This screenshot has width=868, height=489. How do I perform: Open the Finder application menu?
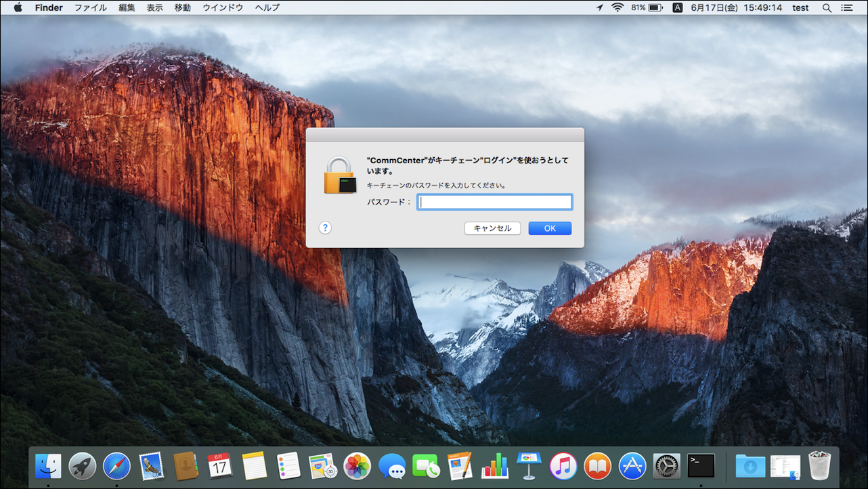(x=49, y=7)
